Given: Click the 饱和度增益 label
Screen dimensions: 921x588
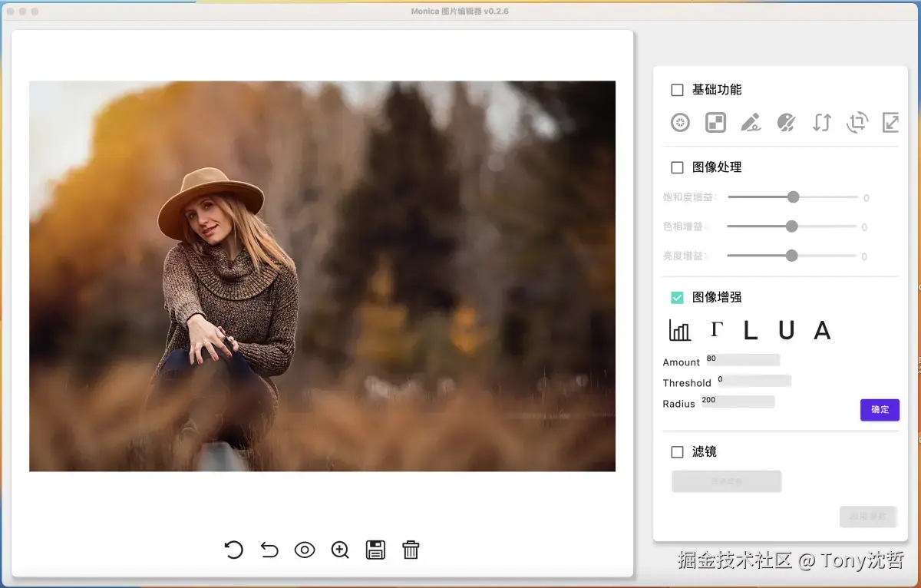Looking at the screenshot, I should (690, 197).
